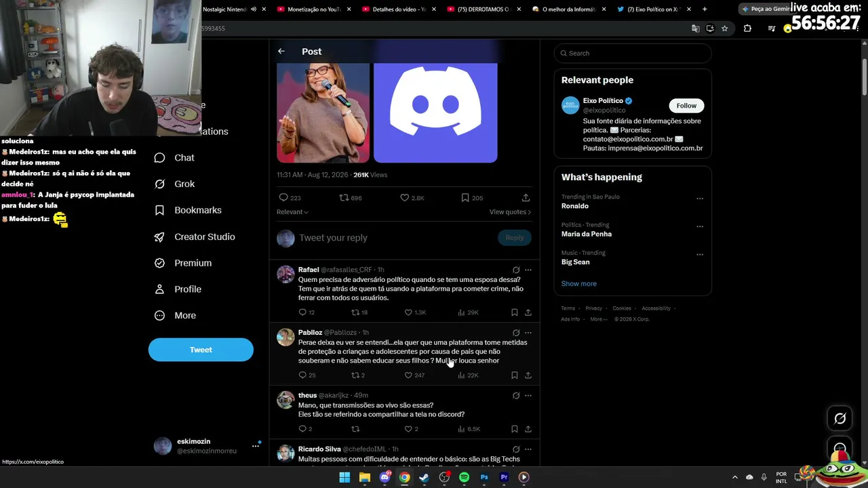The width and height of the screenshot is (868, 488).
Task: Open Bookmarks in the sidebar
Action: 188,210
